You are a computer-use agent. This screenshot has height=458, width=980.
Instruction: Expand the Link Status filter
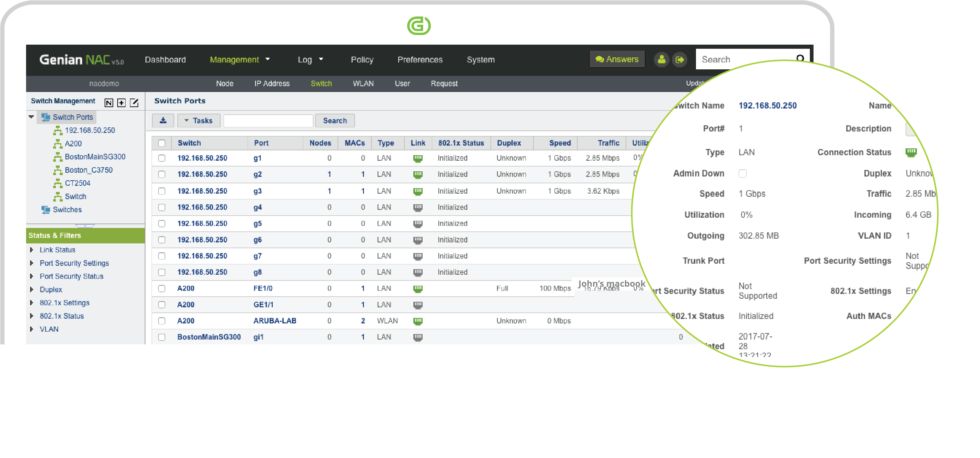[32, 250]
